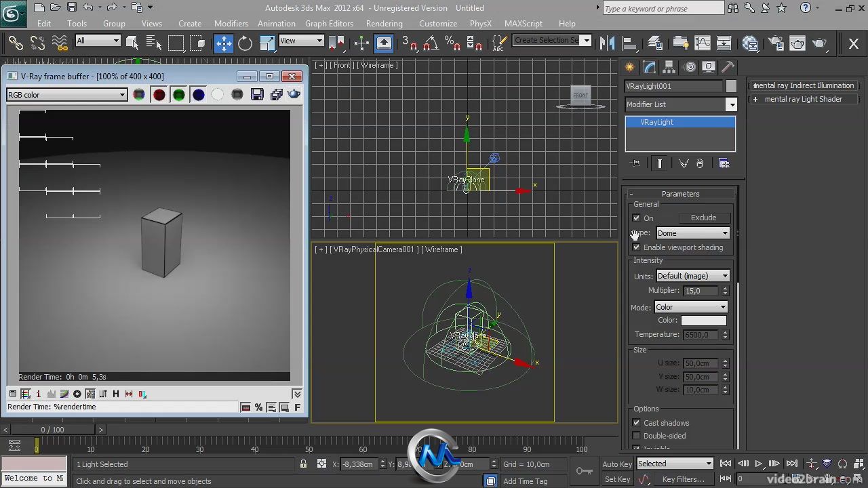The height and width of the screenshot is (488, 868).
Task: Open Mode dropdown showing Color
Action: [690, 307]
